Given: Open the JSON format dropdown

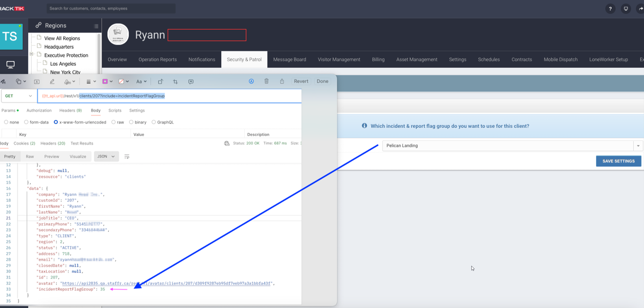Looking at the screenshot, I should [x=106, y=157].
